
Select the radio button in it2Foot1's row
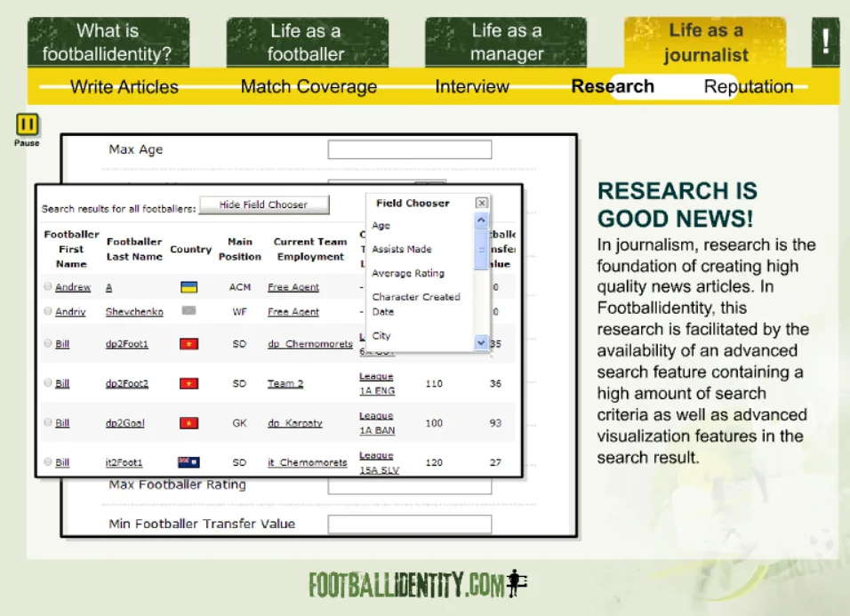tap(48, 462)
